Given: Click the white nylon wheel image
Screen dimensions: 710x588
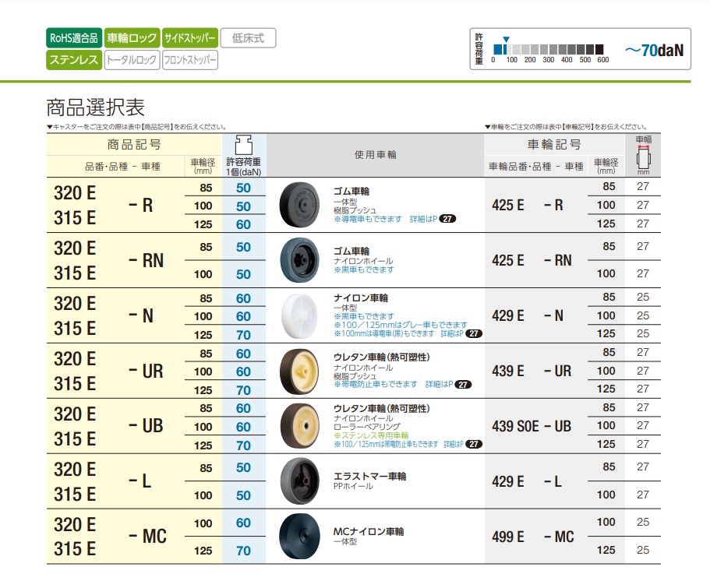Looking at the screenshot, I should pyautogui.click(x=298, y=315).
